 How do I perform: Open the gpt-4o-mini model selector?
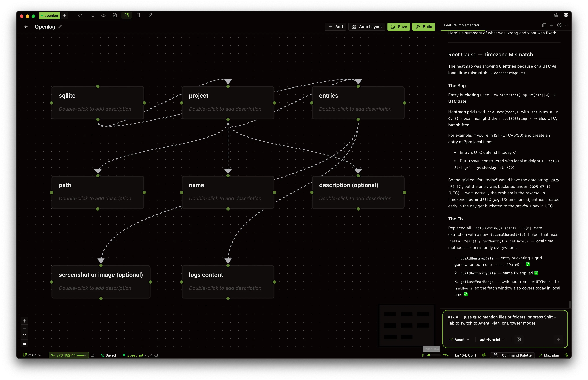pyautogui.click(x=492, y=340)
